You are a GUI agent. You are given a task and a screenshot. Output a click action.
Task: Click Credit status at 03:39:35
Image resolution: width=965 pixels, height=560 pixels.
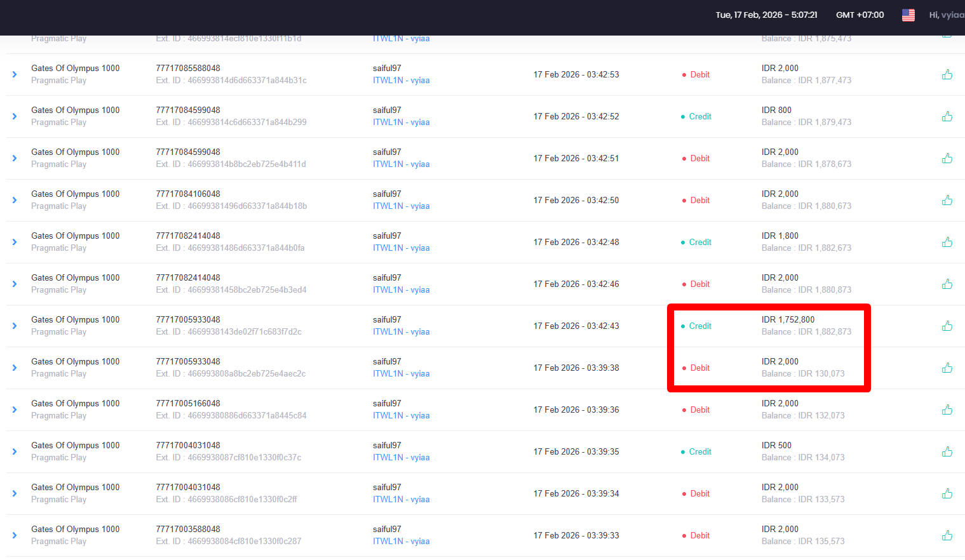coord(696,451)
